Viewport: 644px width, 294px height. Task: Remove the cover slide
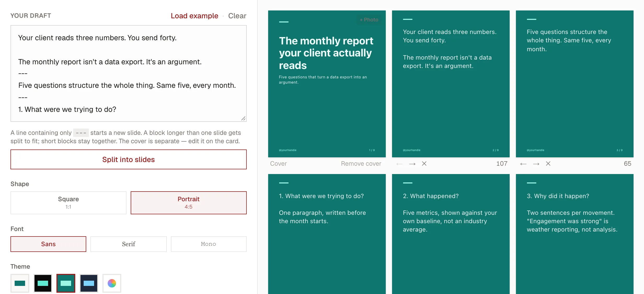[x=361, y=164]
